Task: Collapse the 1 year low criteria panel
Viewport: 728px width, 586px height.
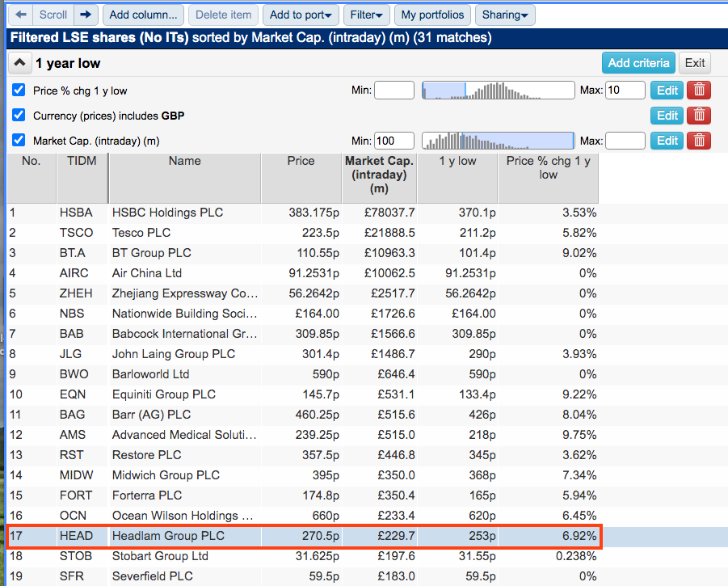Action: (19, 63)
